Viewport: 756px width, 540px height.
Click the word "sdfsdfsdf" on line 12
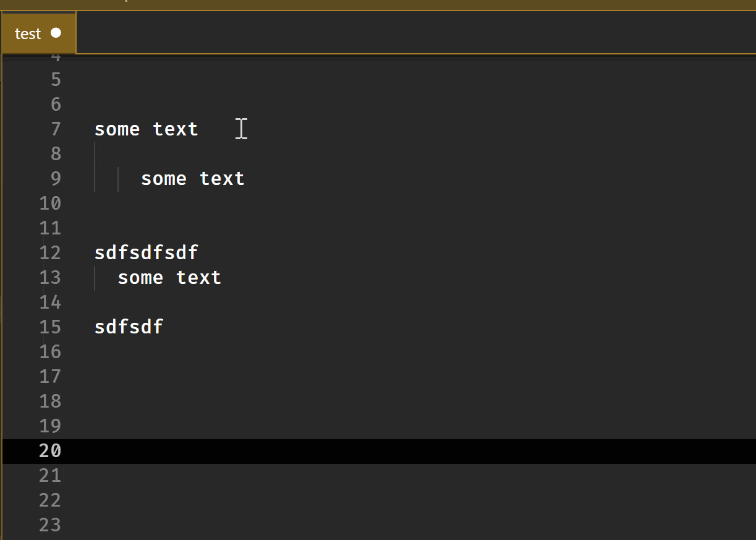click(146, 253)
